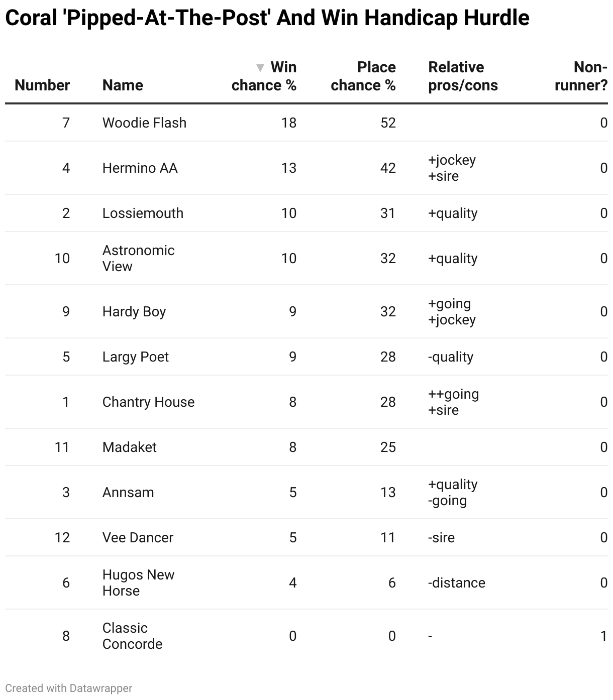613x700 pixels.
Task: Select the Hardy Boy name cell
Action: tap(134, 312)
